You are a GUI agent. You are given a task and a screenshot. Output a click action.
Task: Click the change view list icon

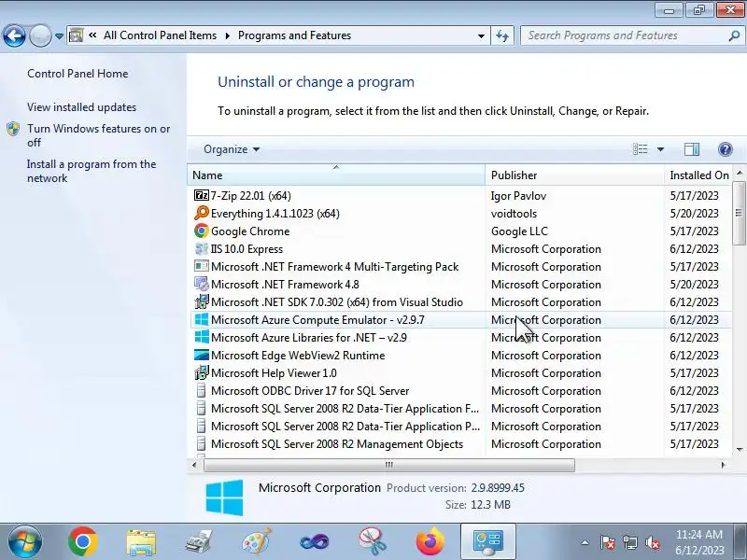640,149
